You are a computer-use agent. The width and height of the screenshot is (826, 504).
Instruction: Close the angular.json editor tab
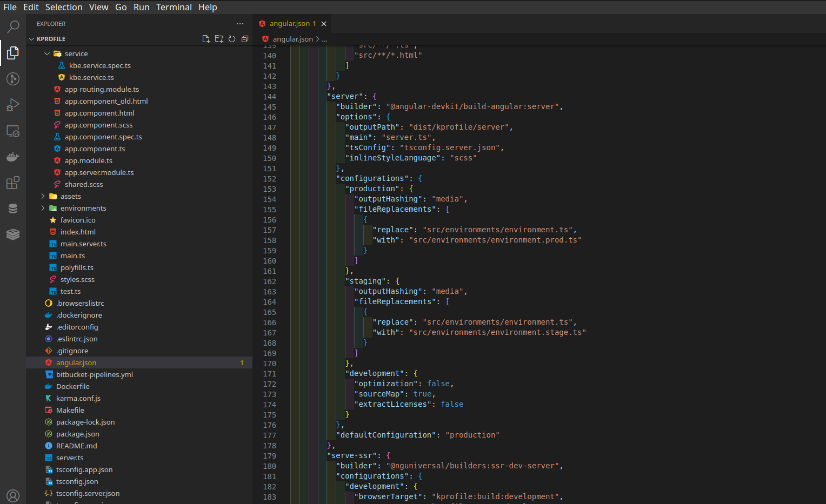pos(324,24)
